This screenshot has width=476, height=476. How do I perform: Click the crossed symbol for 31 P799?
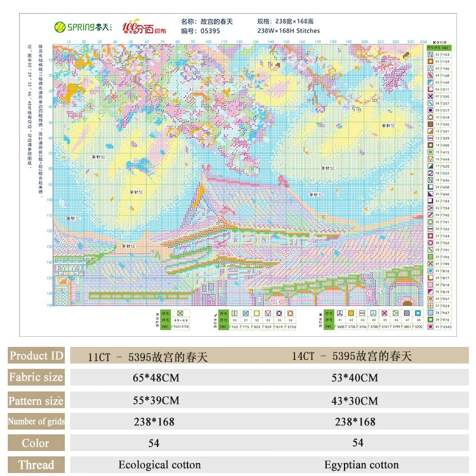click(x=430, y=264)
